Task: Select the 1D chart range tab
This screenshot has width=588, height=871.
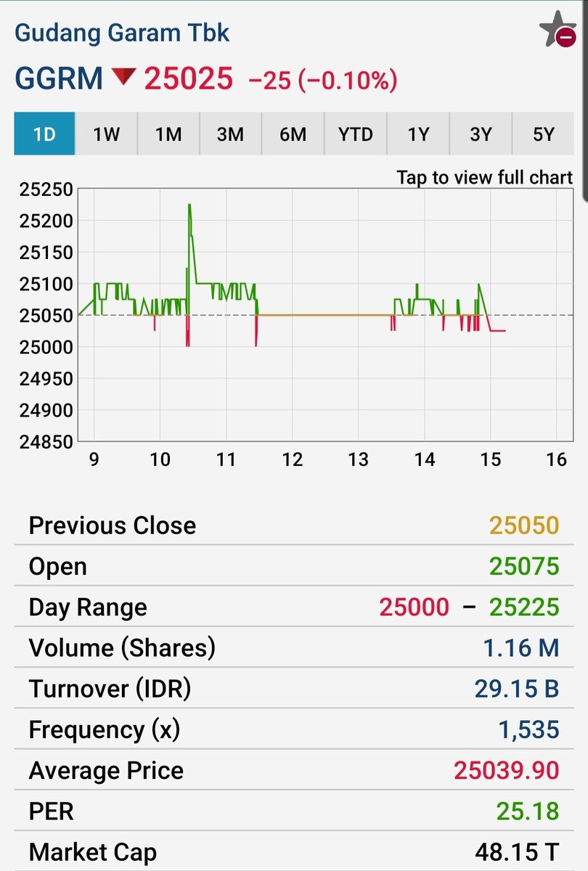Action: 44,134
